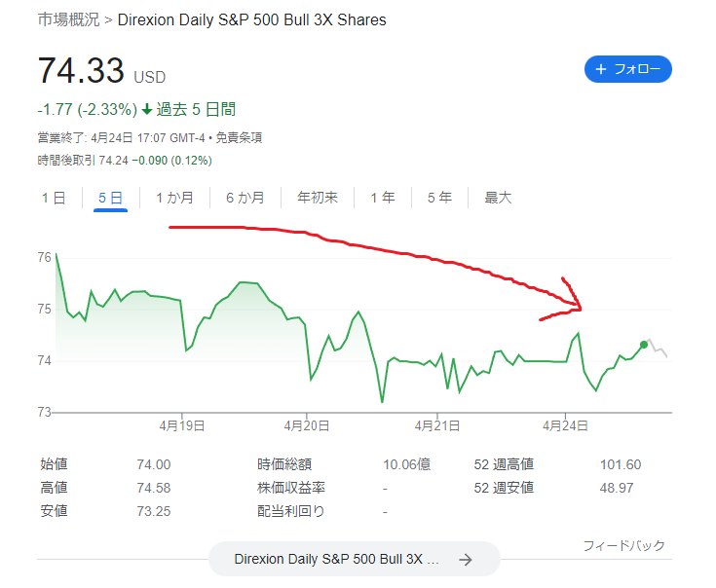
Task: Click the Direxion Daily S&P 500 Bull 3X Shares title
Action: point(252,20)
